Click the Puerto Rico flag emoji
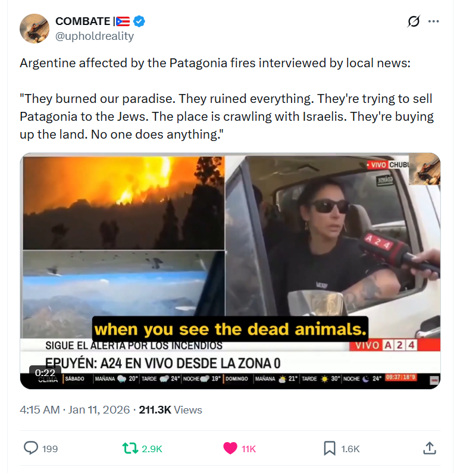This screenshot has width=460, height=476. (123, 21)
